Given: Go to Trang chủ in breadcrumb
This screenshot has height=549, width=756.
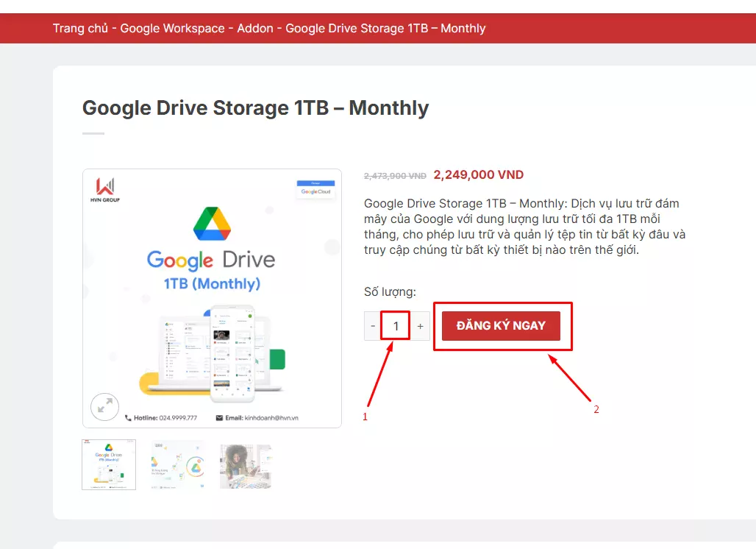Looking at the screenshot, I should (x=80, y=29).
